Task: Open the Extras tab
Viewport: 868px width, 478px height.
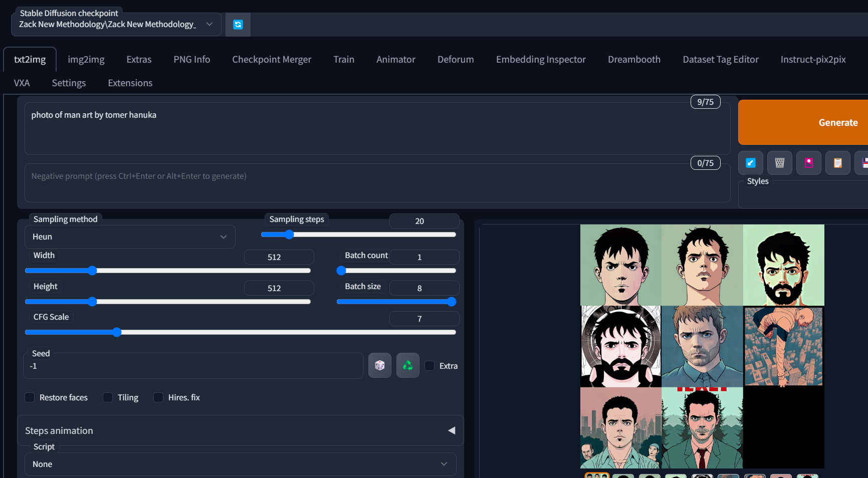Action: pos(139,60)
